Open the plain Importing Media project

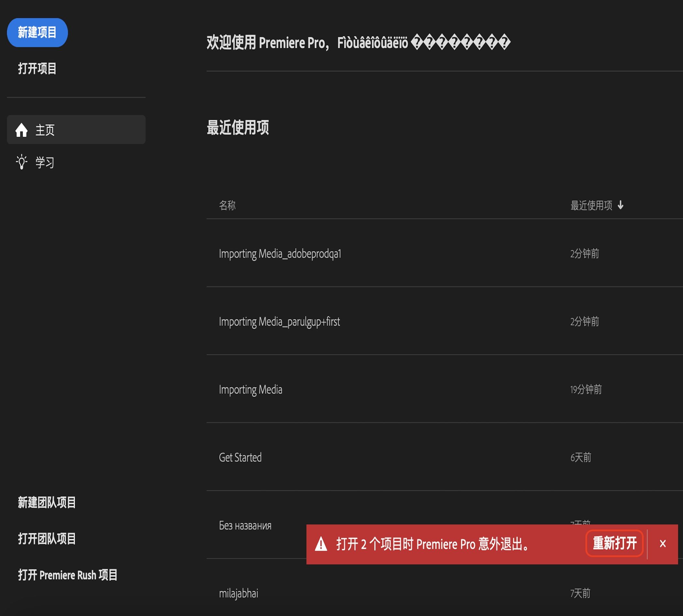click(251, 389)
